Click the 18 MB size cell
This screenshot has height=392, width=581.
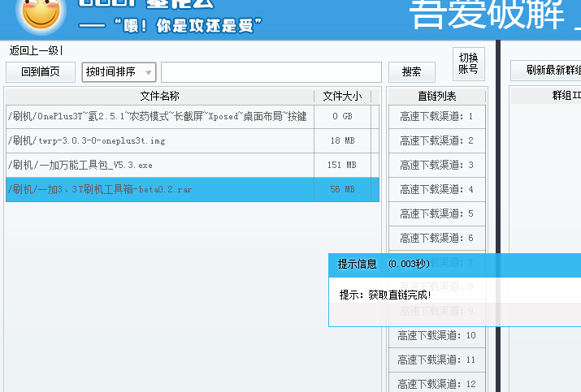click(x=342, y=140)
